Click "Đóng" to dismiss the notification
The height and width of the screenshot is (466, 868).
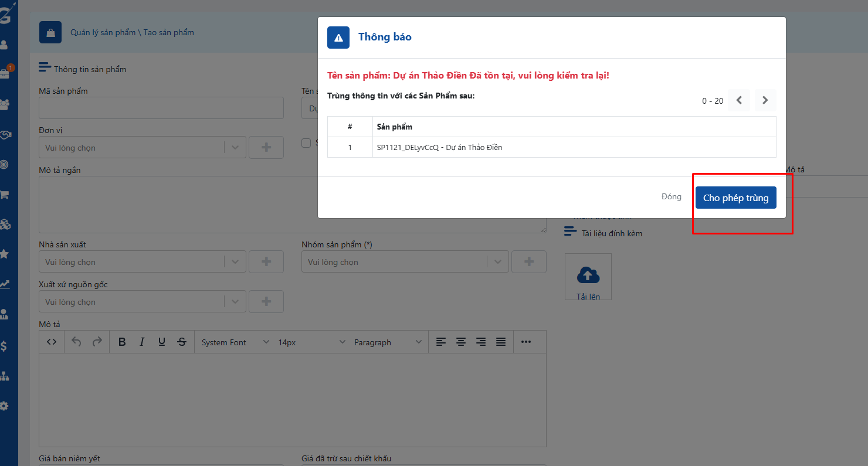671,197
